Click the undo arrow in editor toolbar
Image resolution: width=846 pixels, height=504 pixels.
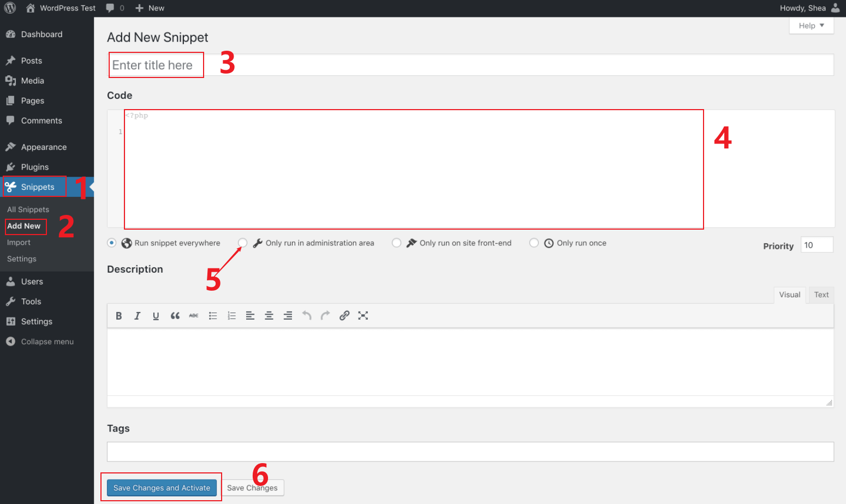point(307,316)
